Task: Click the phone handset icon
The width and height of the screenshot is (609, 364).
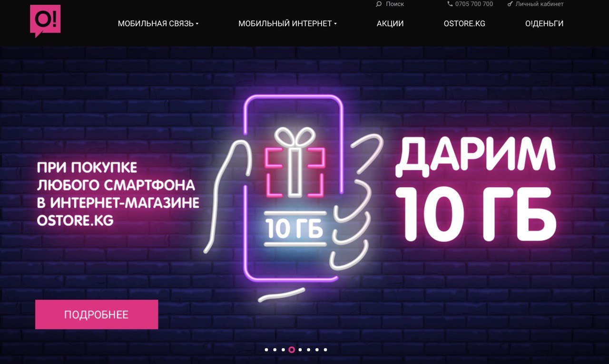Action: point(450,4)
